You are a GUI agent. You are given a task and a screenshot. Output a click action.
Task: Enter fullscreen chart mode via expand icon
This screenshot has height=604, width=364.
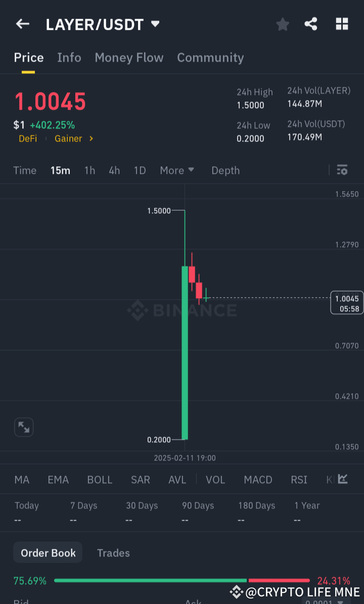[24, 427]
